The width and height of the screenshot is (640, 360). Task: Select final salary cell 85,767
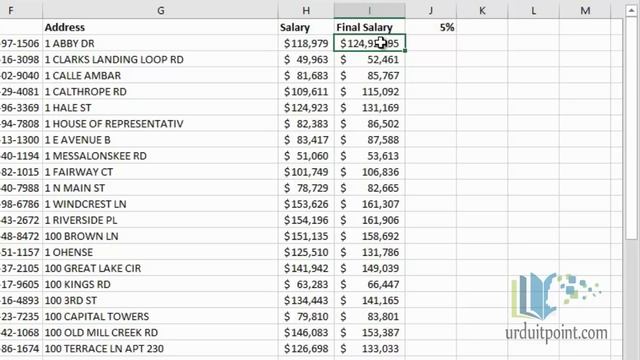pos(370,76)
